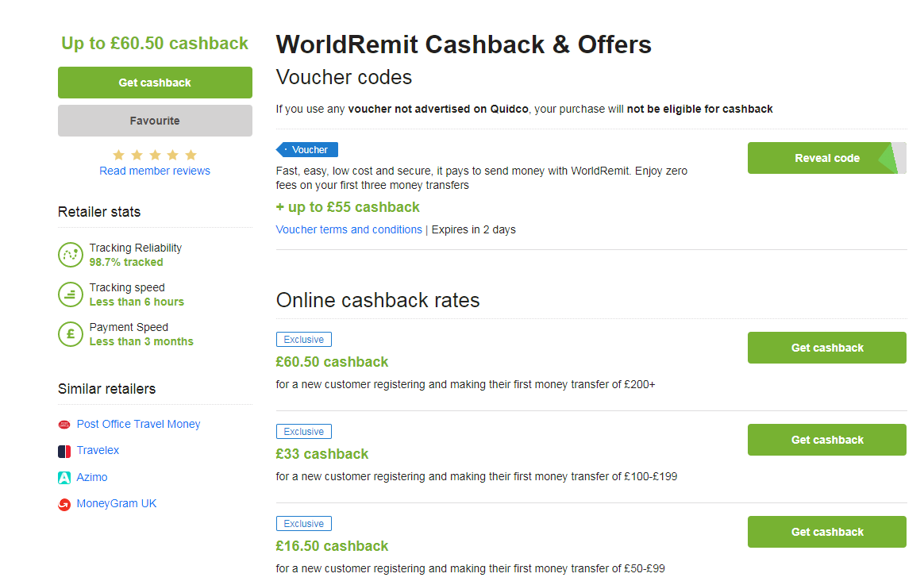Open Read member reviews link

click(x=154, y=171)
